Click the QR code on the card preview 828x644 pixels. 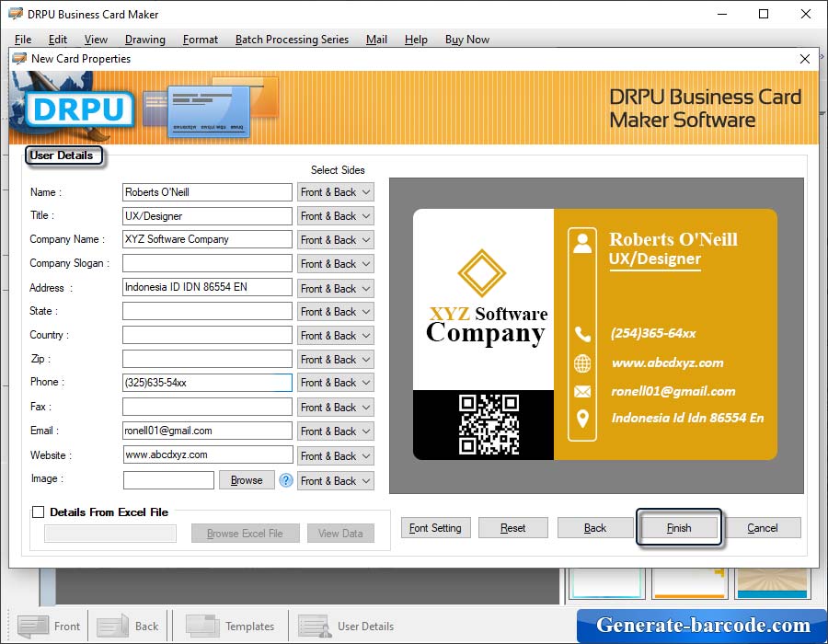pos(489,424)
